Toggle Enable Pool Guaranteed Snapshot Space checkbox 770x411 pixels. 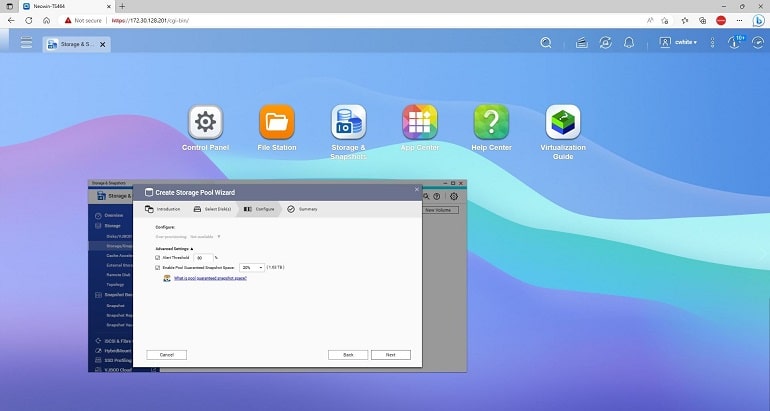pos(158,268)
